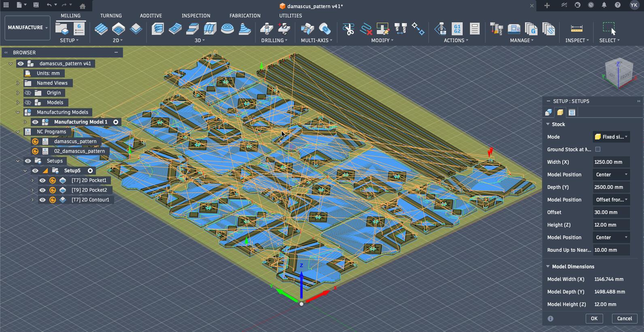Switch to the INSPECTION tab
This screenshot has height=332, width=644.
(x=196, y=15)
